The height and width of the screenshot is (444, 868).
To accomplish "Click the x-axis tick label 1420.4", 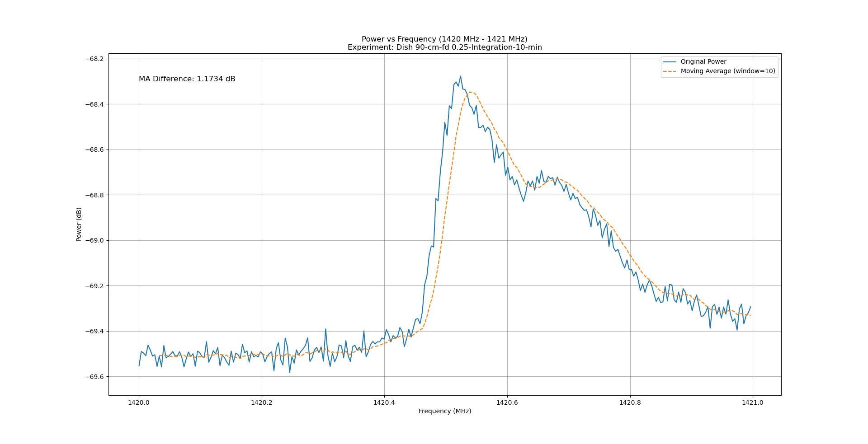I will tap(384, 402).
